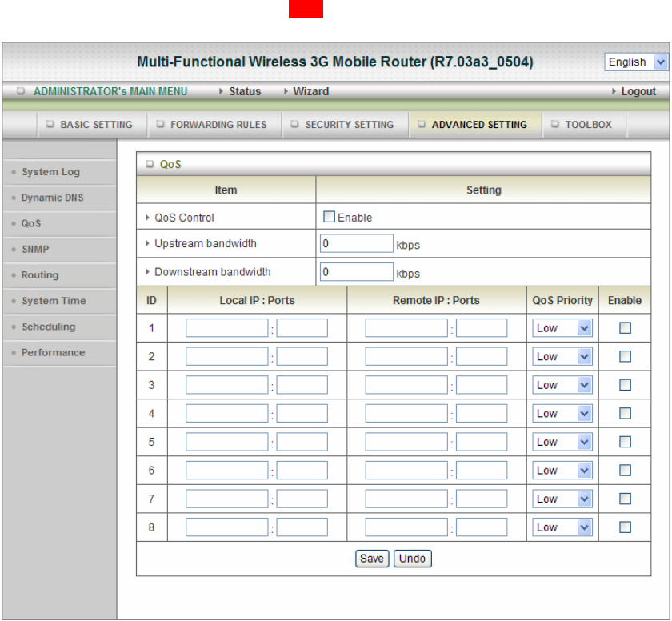Image resolution: width=672 pixels, height=621 pixels.
Task: Switch to the BASIC SETTING tab
Action: pos(92,125)
